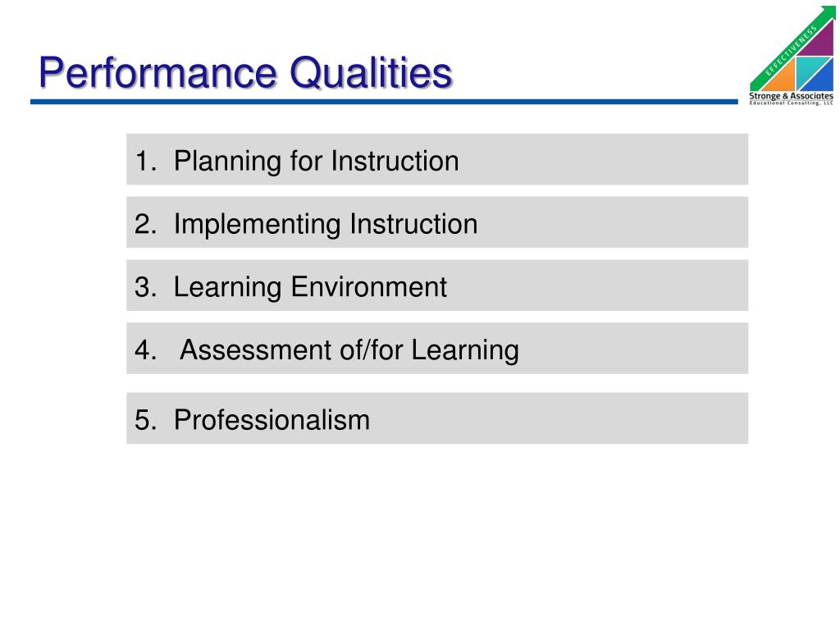Click the number 5 list marker
This screenshot has height=630, width=840.
[145, 420]
